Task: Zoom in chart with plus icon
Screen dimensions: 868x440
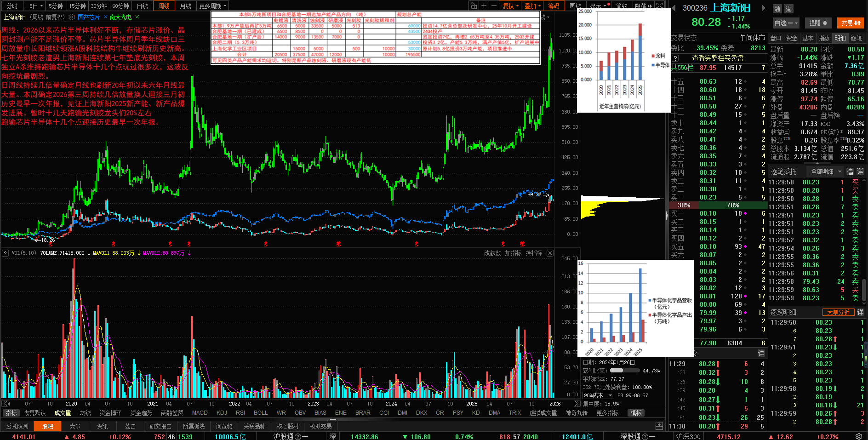Action: pyautogui.click(x=484, y=6)
